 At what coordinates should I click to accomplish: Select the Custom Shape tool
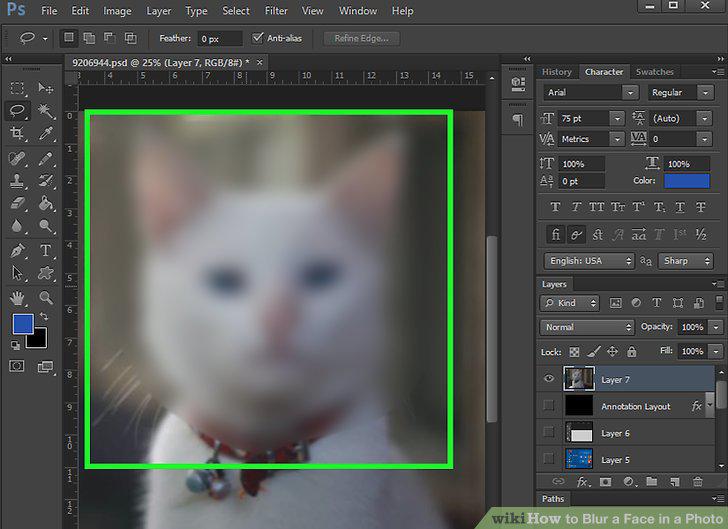click(46, 273)
